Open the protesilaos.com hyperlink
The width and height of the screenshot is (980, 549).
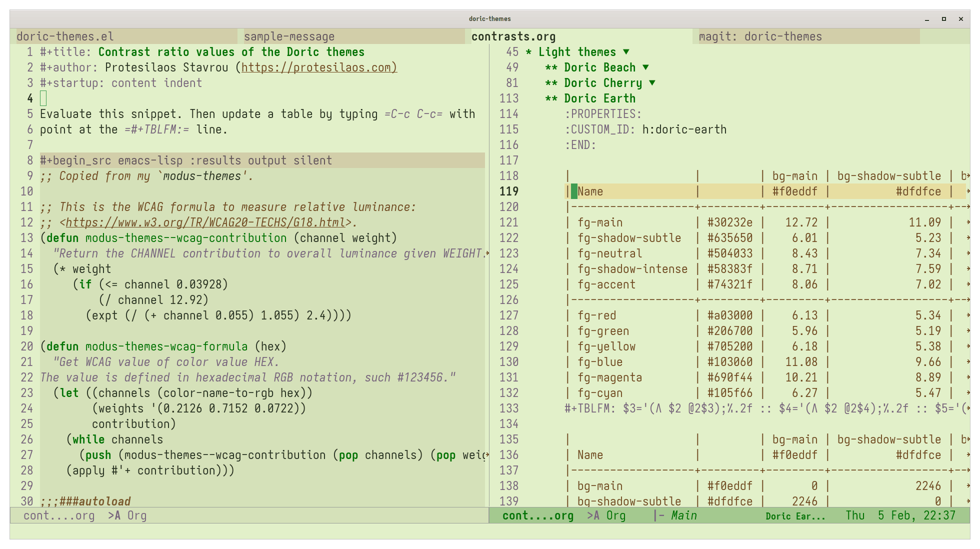pyautogui.click(x=319, y=67)
